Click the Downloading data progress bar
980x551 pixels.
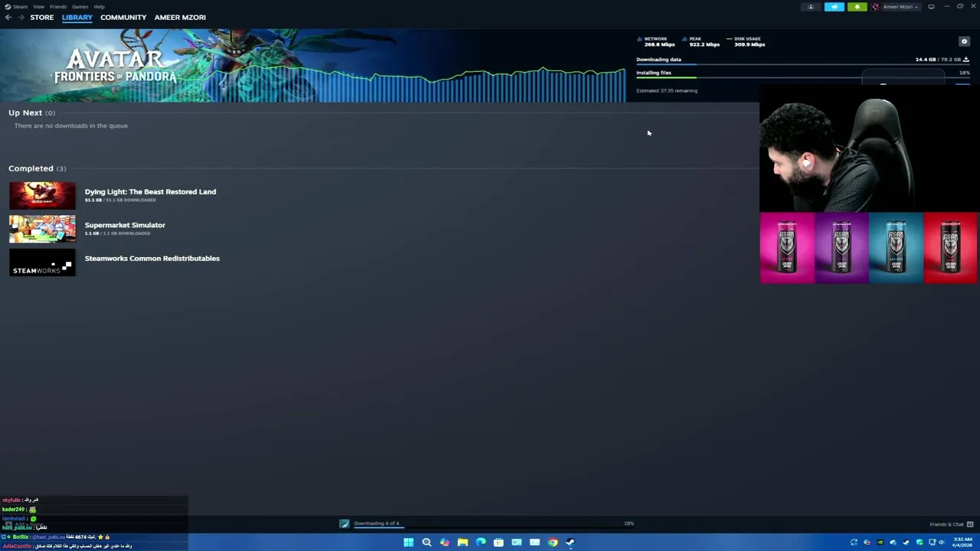tap(802, 64)
